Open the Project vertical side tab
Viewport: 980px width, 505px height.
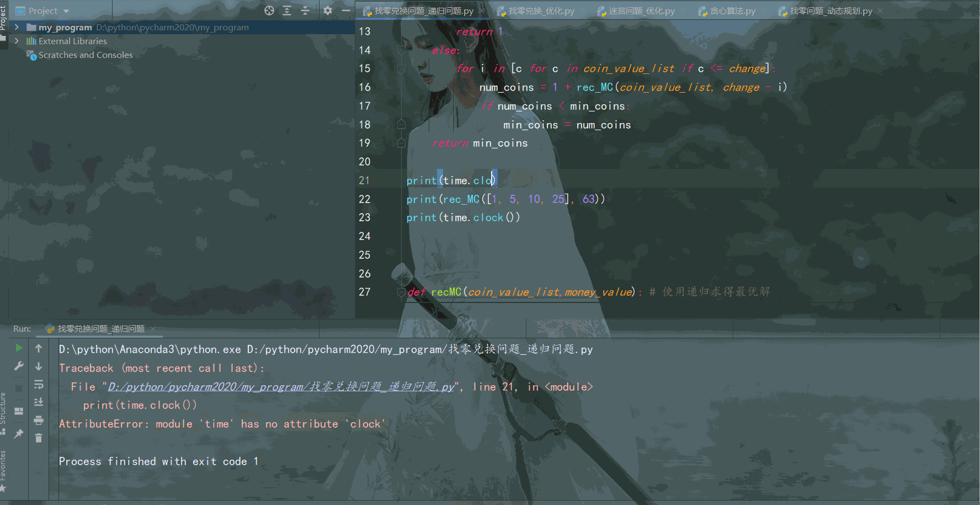(3, 18)
